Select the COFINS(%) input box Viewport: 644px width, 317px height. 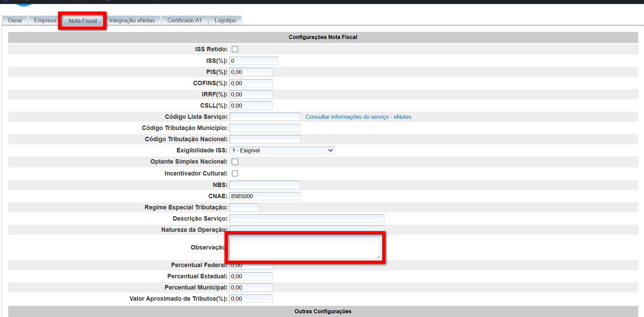tap(251, 83)
